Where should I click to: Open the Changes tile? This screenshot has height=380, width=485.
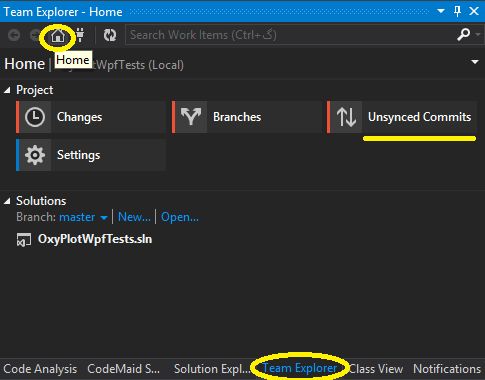91,117
